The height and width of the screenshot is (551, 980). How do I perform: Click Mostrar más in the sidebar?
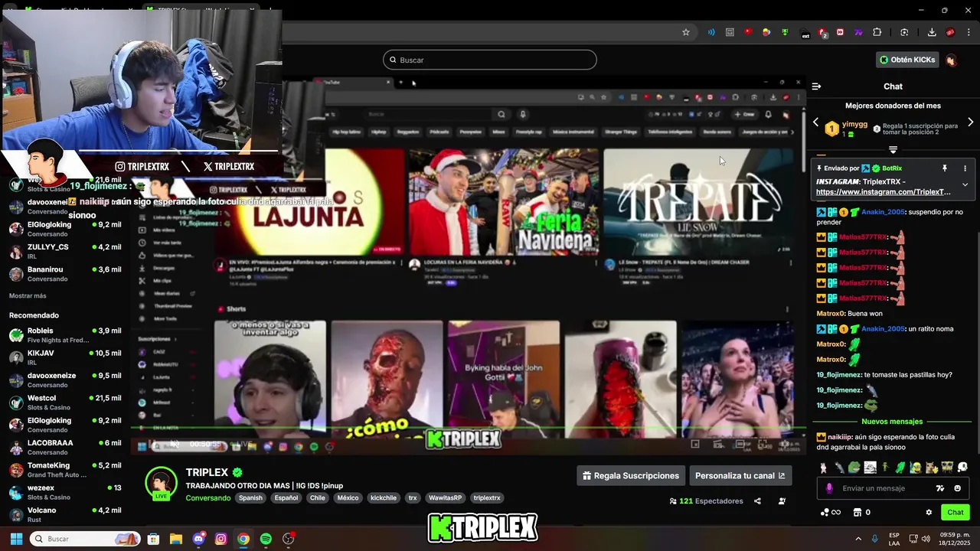click(x=28, y=295)
